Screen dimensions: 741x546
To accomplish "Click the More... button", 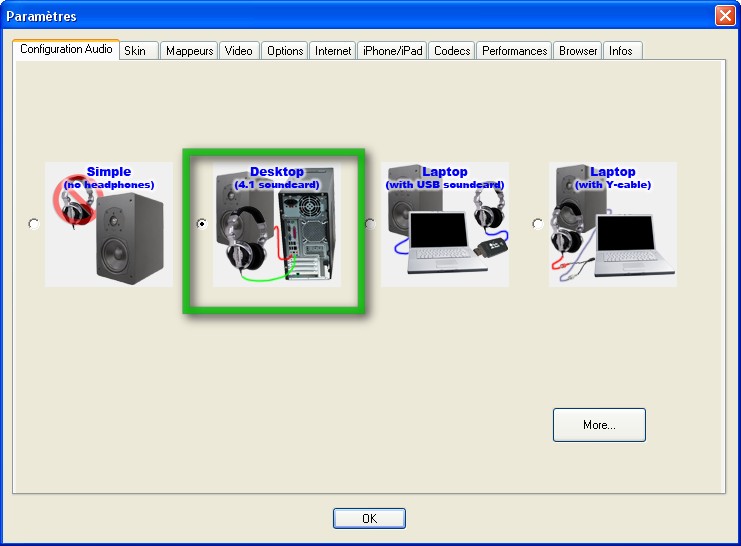I will coord(599,425).
